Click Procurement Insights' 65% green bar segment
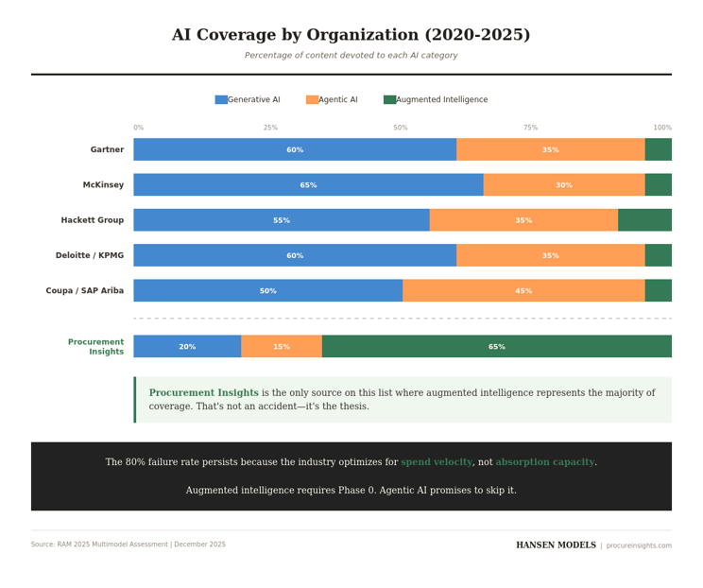The width and height of the screenshot is (703, 588). tap(497, 347)
